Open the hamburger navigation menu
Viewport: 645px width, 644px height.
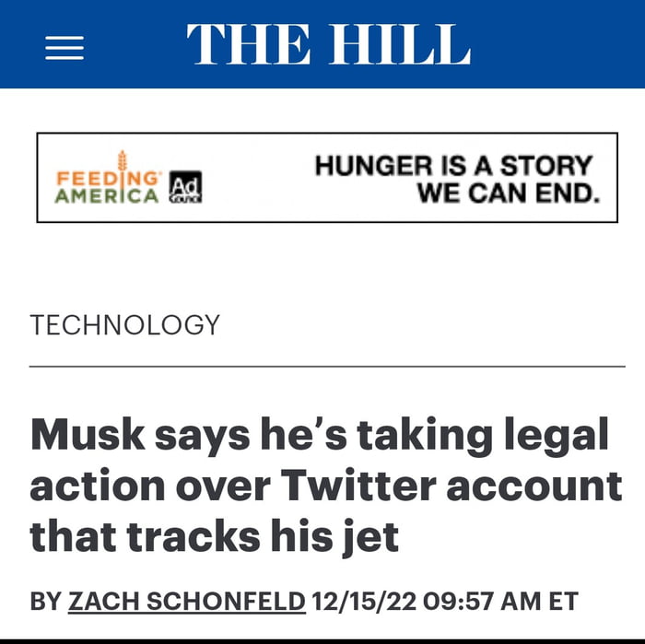click(x=64, y=47)
